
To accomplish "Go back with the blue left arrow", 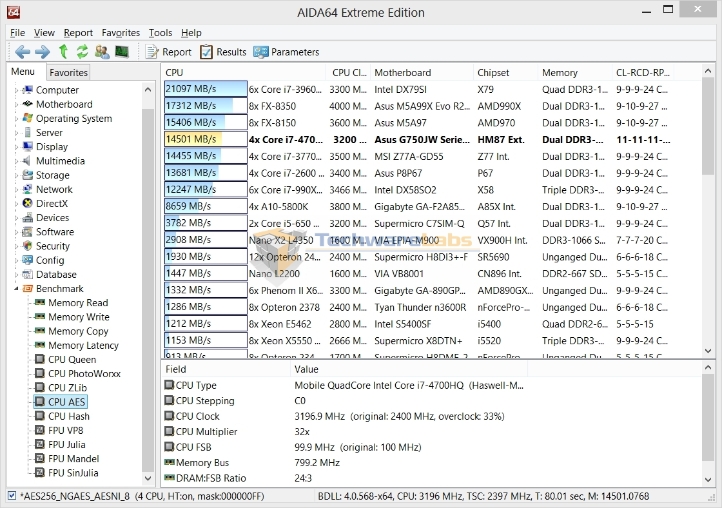I will 22,52.
